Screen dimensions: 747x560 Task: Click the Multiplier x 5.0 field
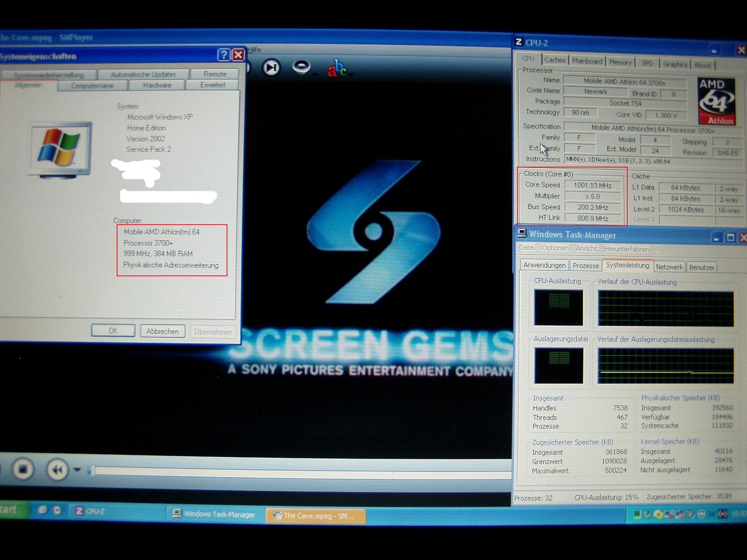593,196
